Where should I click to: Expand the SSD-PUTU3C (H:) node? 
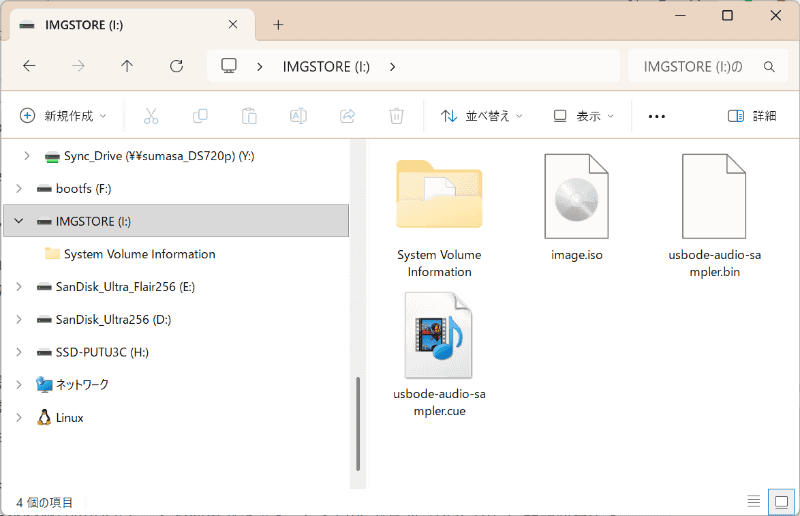(19, 352)
